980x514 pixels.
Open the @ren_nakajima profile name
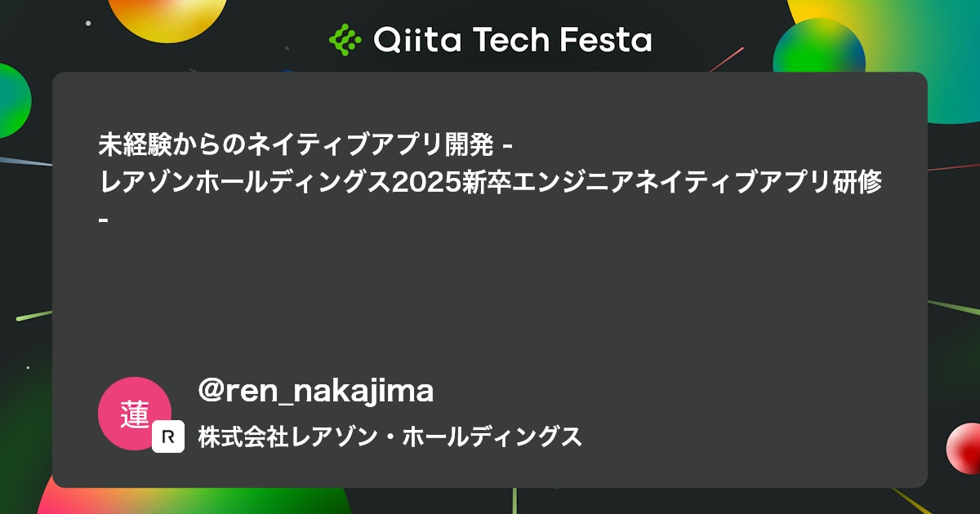(x=316, y=392)
